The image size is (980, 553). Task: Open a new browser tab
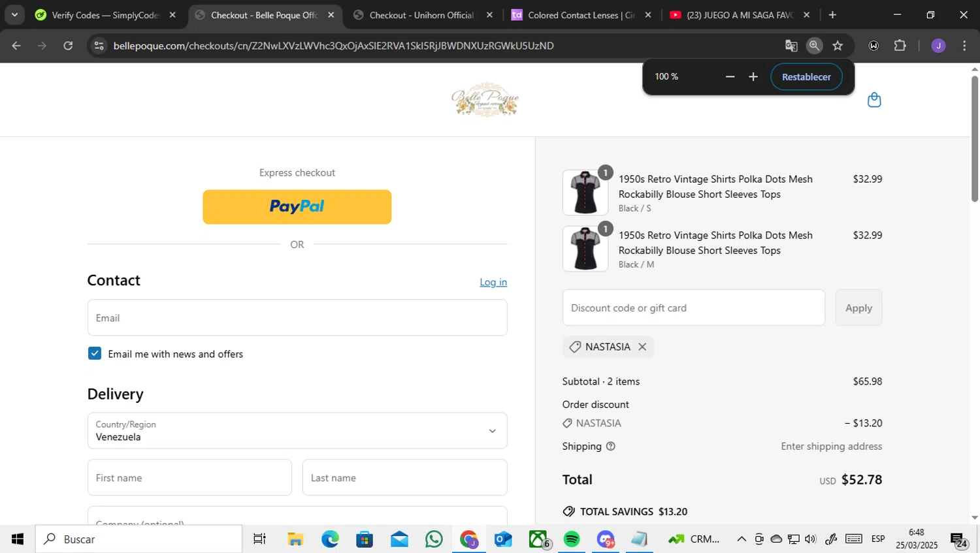coord(832,15)
